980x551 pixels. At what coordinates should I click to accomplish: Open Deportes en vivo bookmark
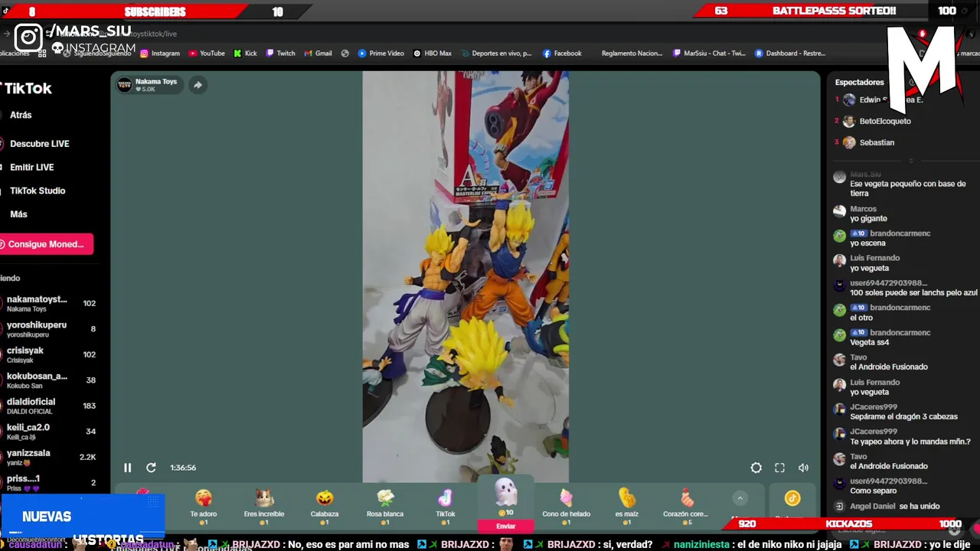click(x=495, y=54)
